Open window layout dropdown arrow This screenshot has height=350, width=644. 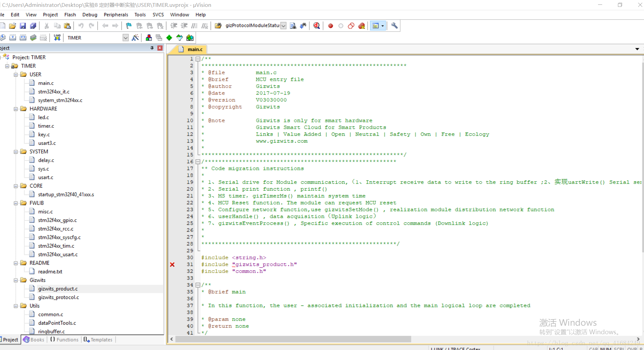pyautogui.click(x=383, y=26)
